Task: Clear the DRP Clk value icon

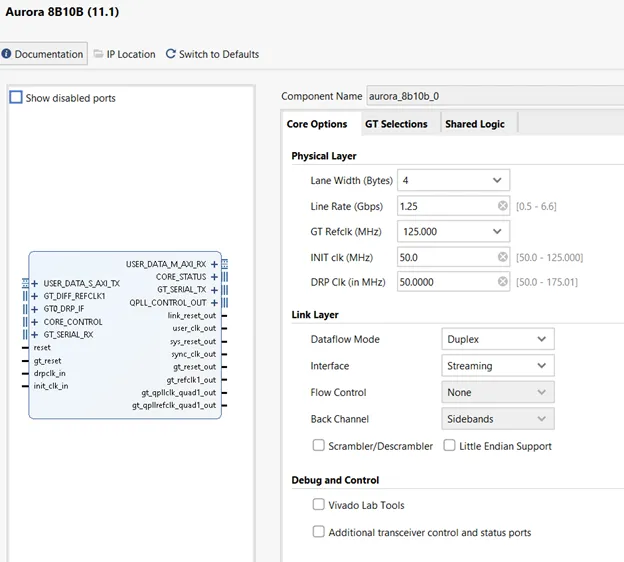Action: tap(503, 281)
